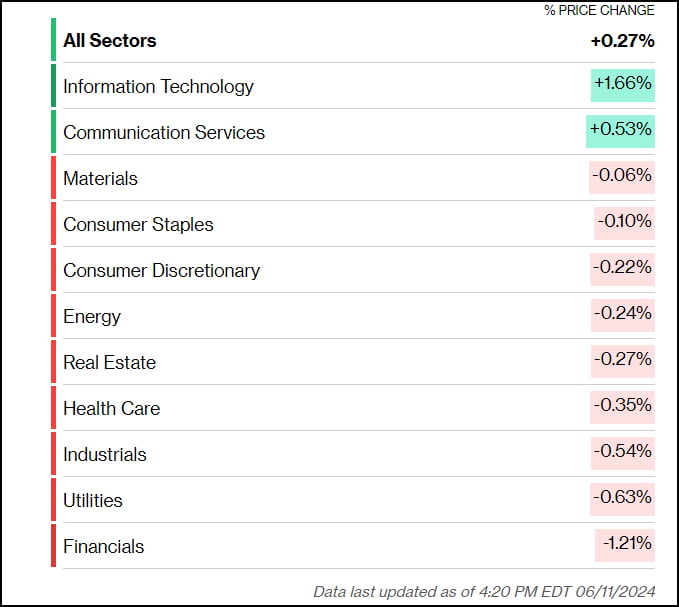Click the Consumer Staples sector name
This screenshot has width=679, height=607.
point(138,225)
